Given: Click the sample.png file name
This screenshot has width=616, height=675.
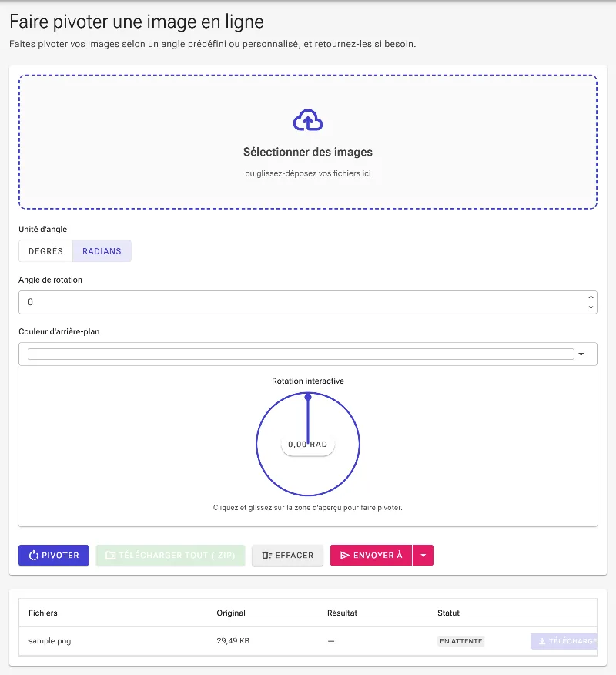Looking at the screenshot, I should coord(49,641).
